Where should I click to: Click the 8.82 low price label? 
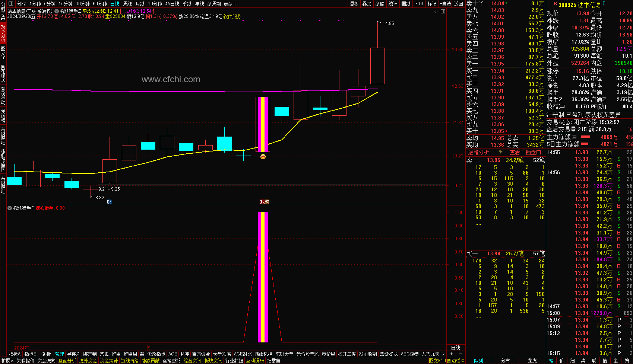click(100, 198)
